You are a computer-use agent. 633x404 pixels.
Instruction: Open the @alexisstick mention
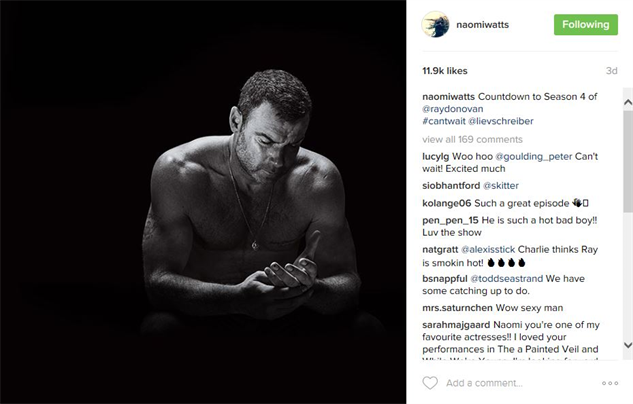[x=488, y=249]
